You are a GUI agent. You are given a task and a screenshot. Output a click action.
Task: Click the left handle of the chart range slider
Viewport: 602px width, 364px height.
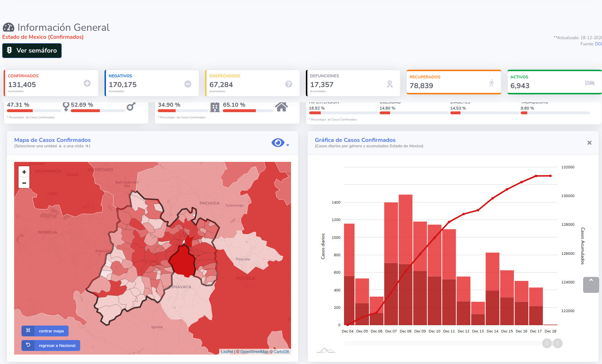tap(547, 343)
